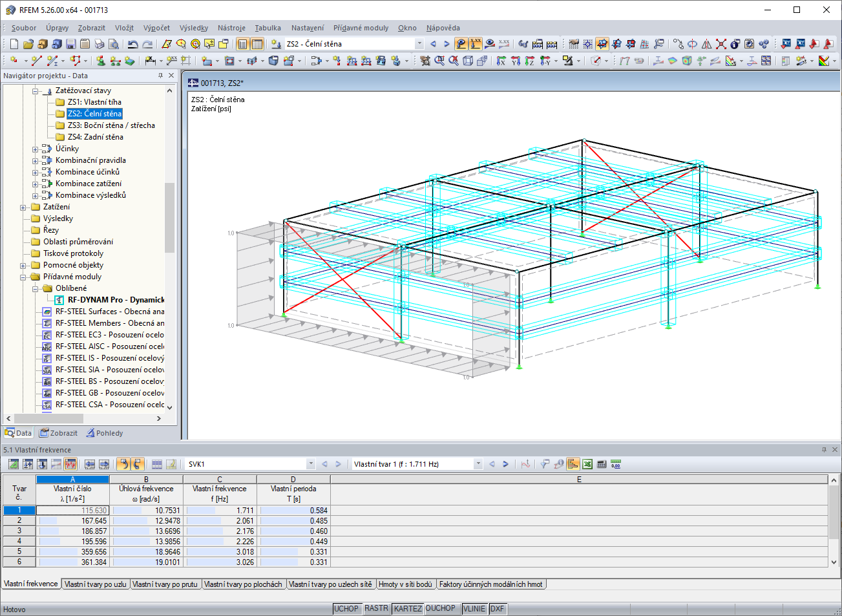
Task: Click the view in Z direction icon
Action: point(530,61)
